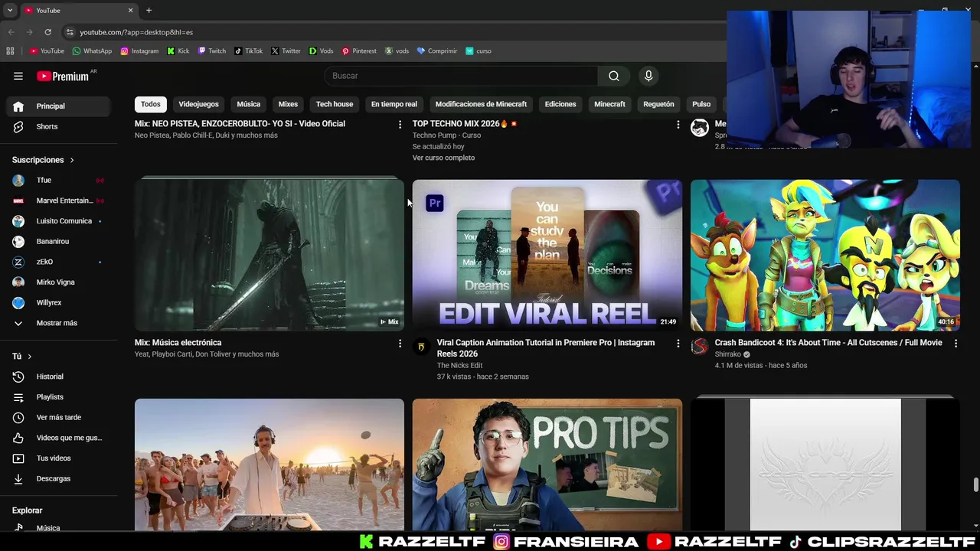Start voice search with microphone icon

[x=648, y=76]
